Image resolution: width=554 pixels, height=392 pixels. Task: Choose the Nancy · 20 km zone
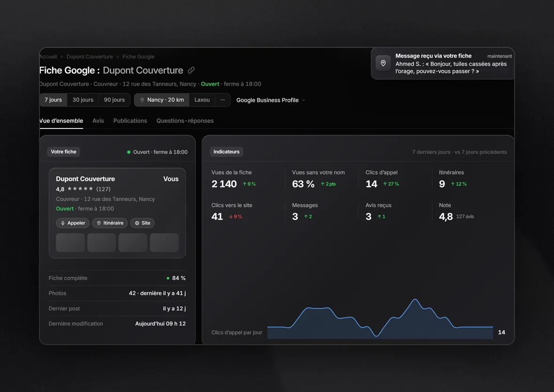162,100
